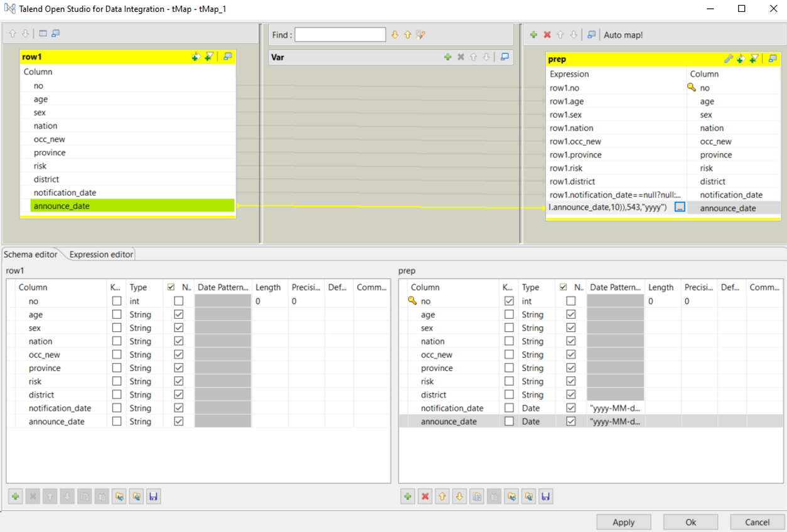This screenshot has width=787, height=532.
Task: Delete selected output using red X icon
Action: point(547,35)
